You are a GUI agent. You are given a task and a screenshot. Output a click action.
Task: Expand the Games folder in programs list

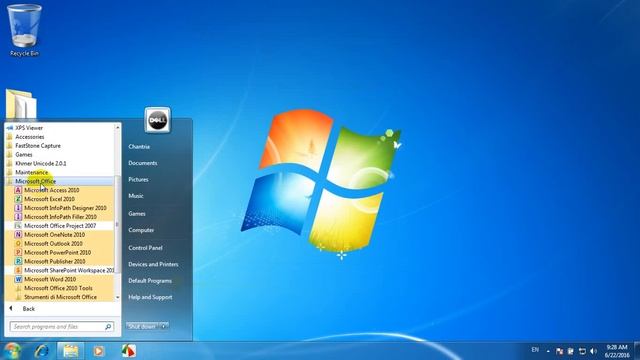[60, 155]
